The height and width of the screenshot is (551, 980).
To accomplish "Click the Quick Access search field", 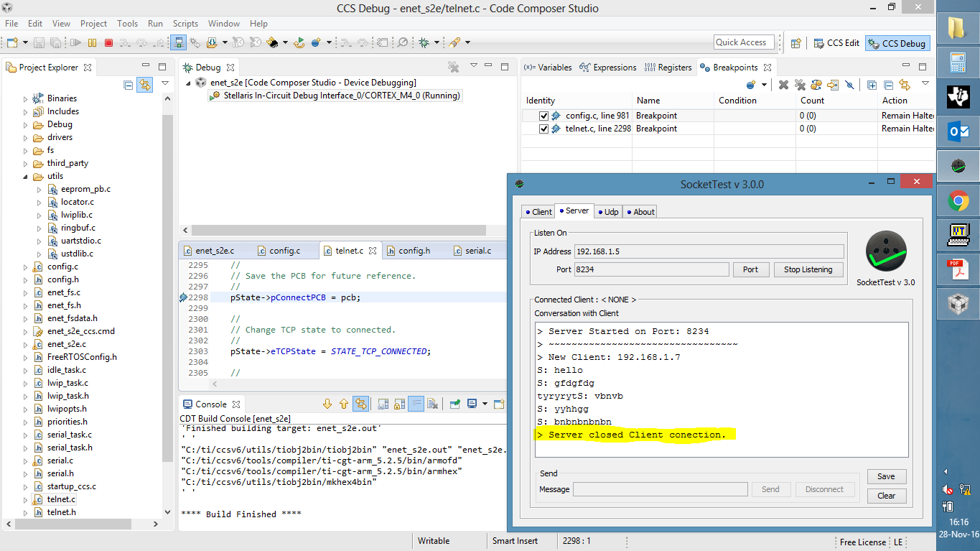I will [x=745, y=42].
